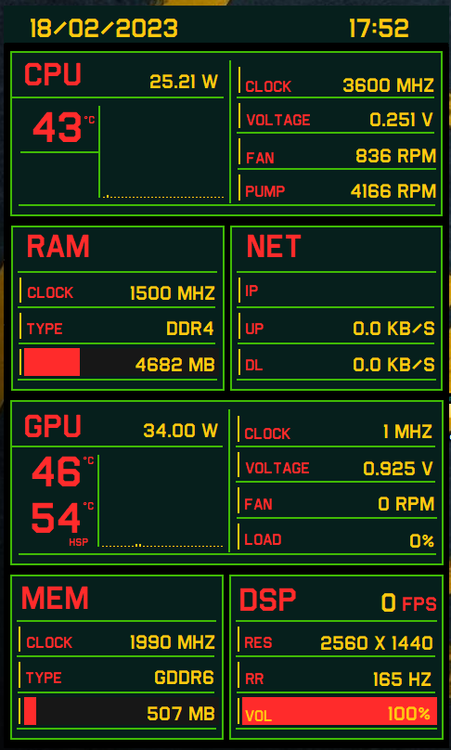Image resolution: width=451 pixels, height=750 pixels.
Task: Select the RAM section heading
Action: click(58, 247)
